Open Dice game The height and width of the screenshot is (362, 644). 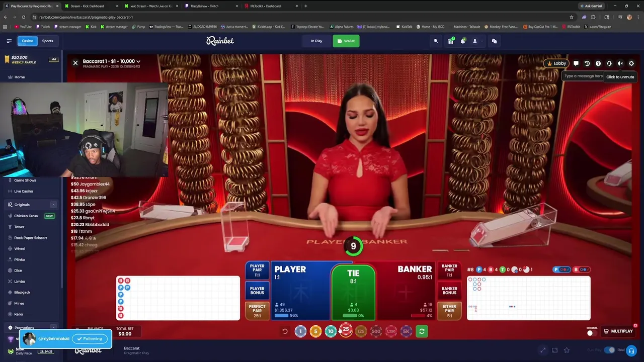(18, 270)
